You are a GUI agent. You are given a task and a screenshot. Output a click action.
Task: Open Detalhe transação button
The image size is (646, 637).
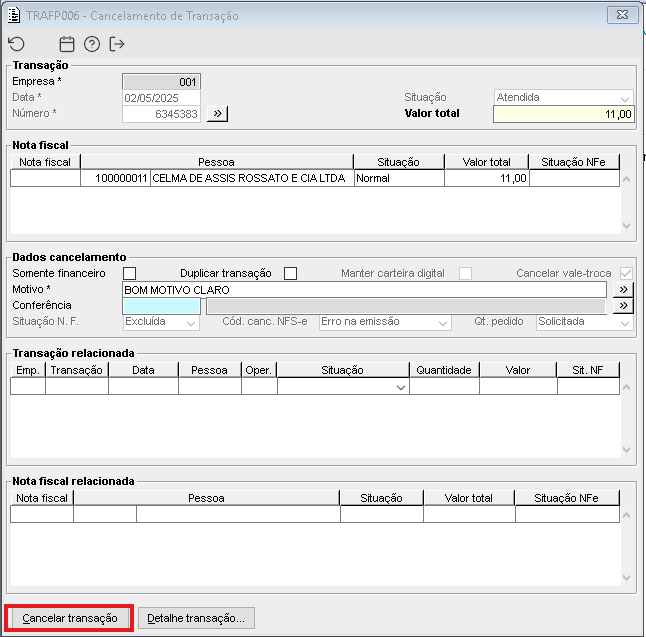coord(196,618)
